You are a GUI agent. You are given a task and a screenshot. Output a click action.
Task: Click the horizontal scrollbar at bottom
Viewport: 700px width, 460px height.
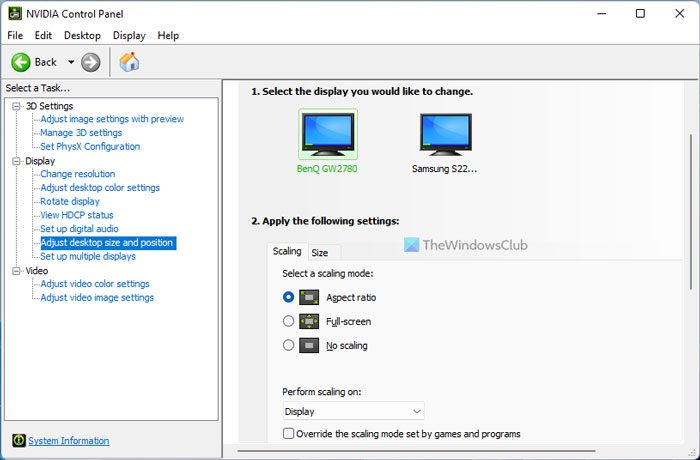pos(417,451)
